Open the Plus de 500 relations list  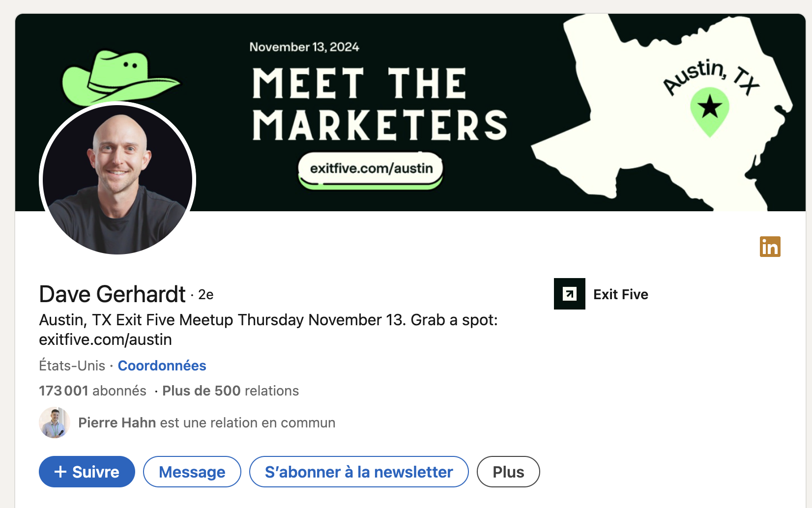[230, 391]
